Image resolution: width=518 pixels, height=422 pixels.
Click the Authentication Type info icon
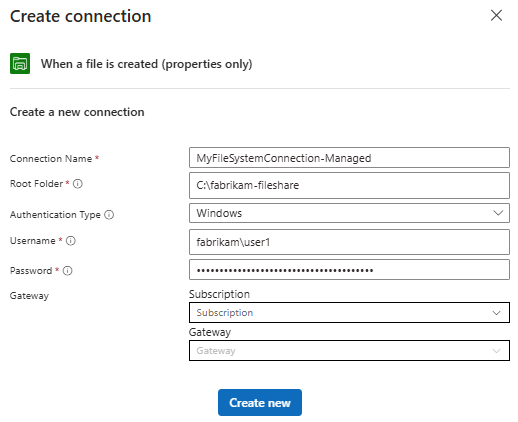click(109, 215)
